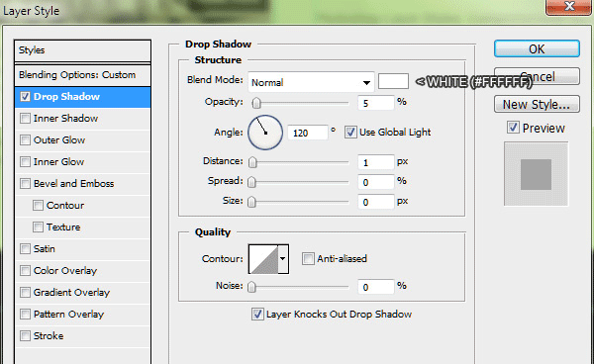
Task: Enable the Pattern Overlay checkbox
Action: click(25, 315)
